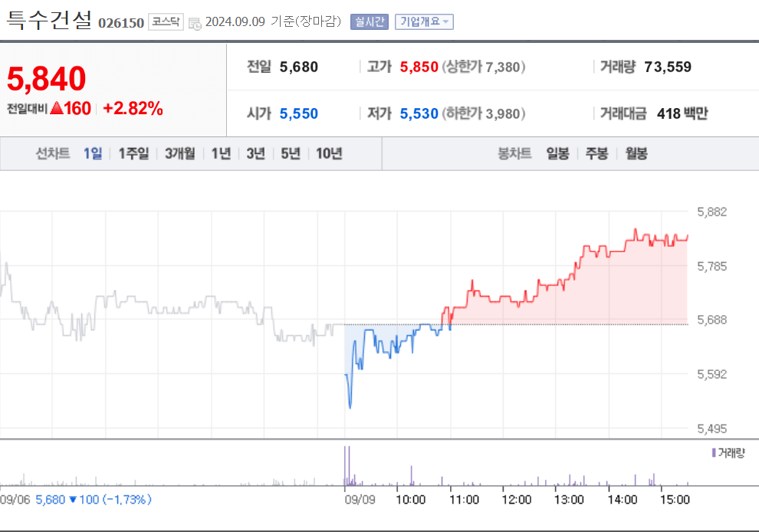Open the calendar icon beside the date
This screenshot has width=759, height=532.
[195, 23]
